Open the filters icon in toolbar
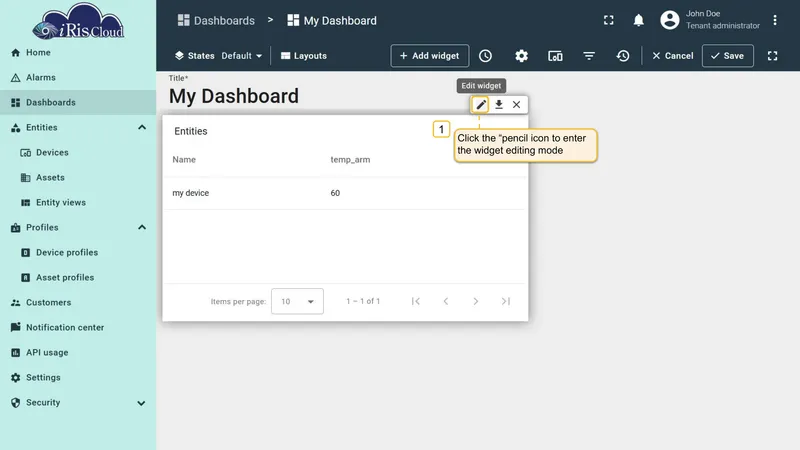Screen dimensions: 800x450 point(589,56)
